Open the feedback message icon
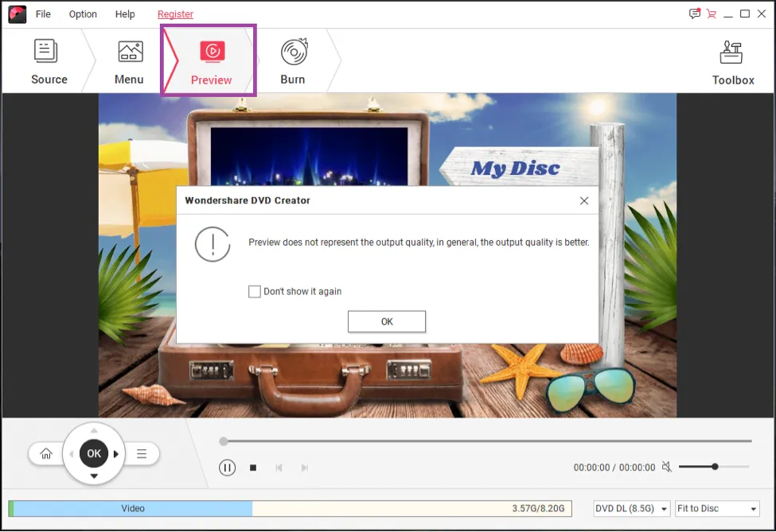 coord(695,14)
